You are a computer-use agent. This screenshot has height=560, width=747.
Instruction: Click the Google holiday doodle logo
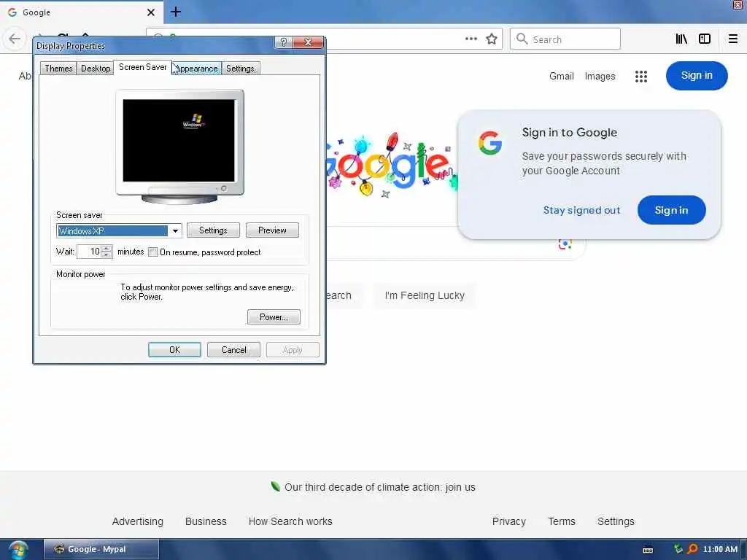391,164
